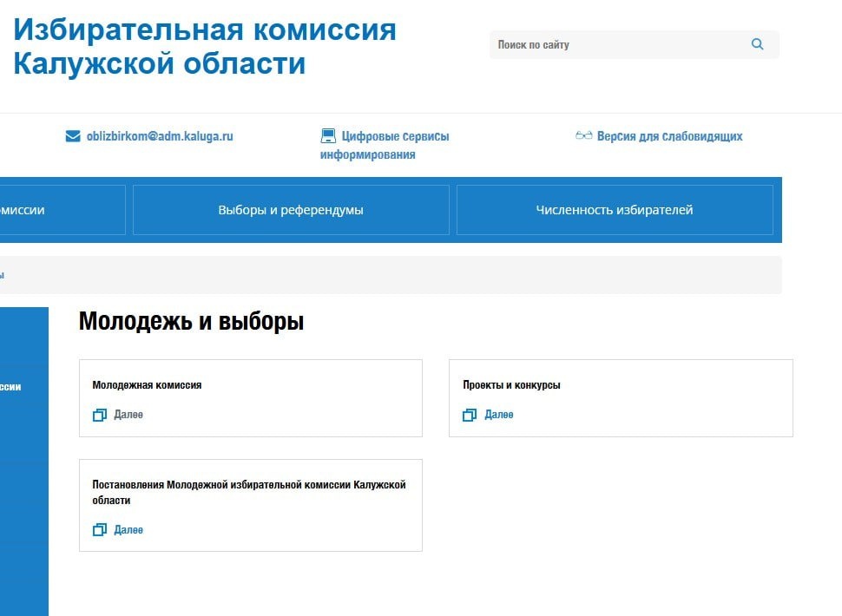Click Далее link in Проекты и конкурсы card
Screen dimensions: 842x616
[x=499, y=415]
